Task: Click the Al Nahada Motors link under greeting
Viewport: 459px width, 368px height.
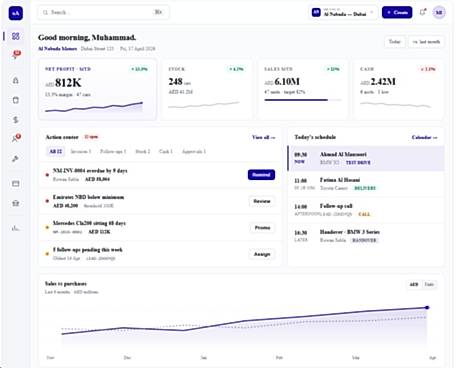Action: pyautogui.click(x=57, y=49)
